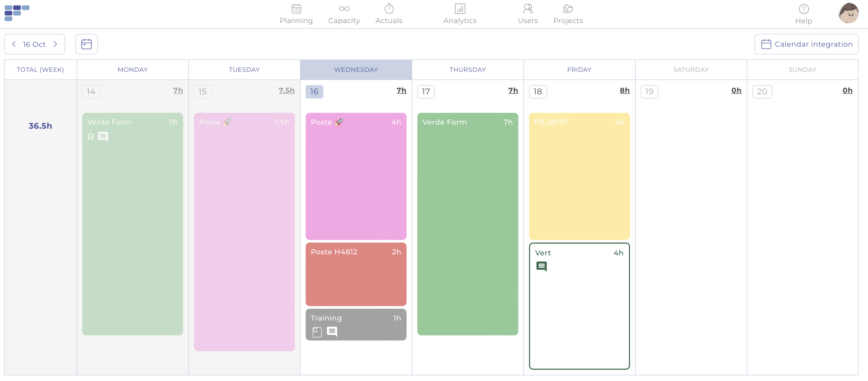This screenshot has height=381, width=868.
Task: Open the date picker calendar icon
Action: tap(86, 44)
